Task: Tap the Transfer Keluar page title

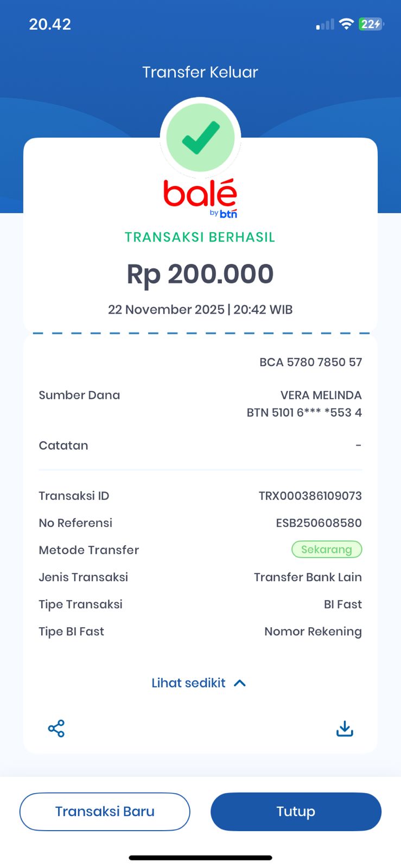Action: point(200,72)
